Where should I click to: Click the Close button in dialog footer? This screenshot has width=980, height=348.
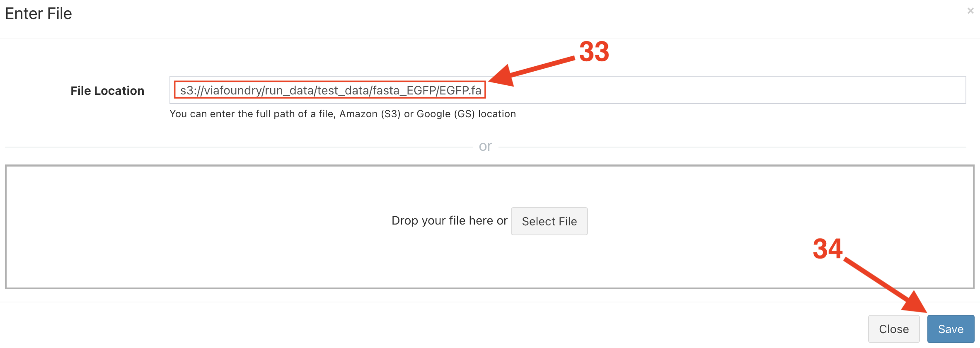pos(894,329)
